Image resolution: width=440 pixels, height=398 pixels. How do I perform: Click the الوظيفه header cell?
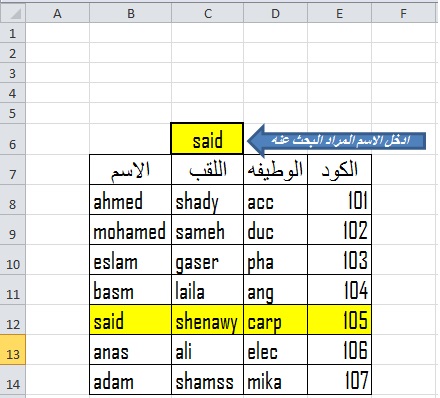coord(275,170)
